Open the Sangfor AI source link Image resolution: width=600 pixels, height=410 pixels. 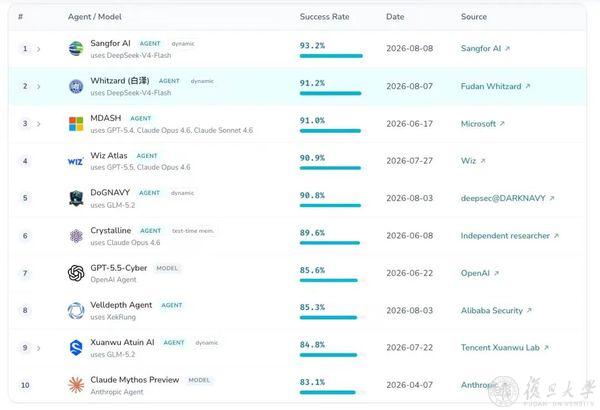481,49
